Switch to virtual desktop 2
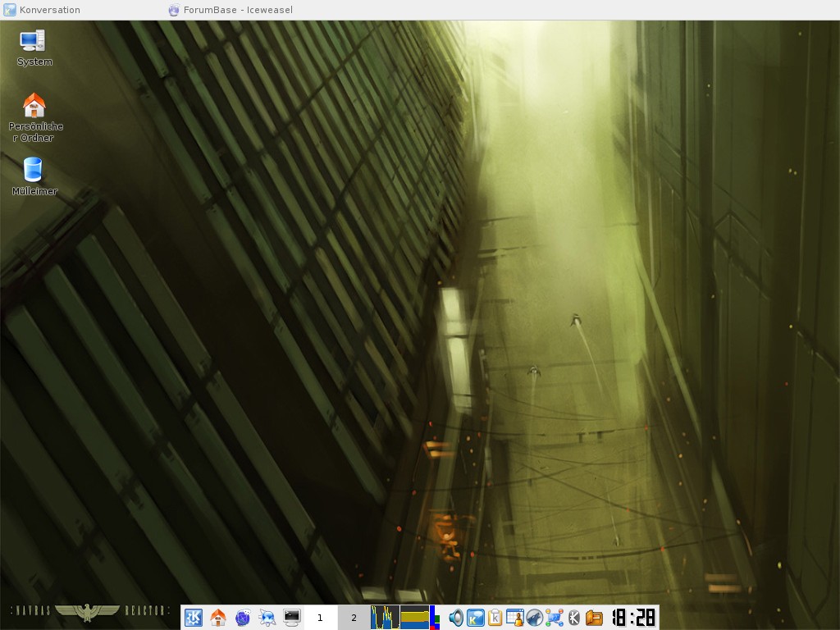840x630 pixels. click(x=354, y=618)
